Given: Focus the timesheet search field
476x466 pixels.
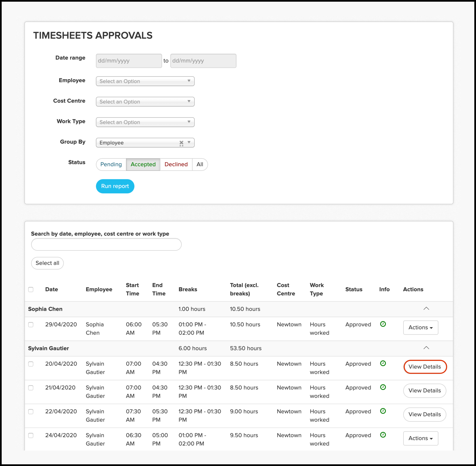Looking at the screenshot, I should tap(106, 244).
